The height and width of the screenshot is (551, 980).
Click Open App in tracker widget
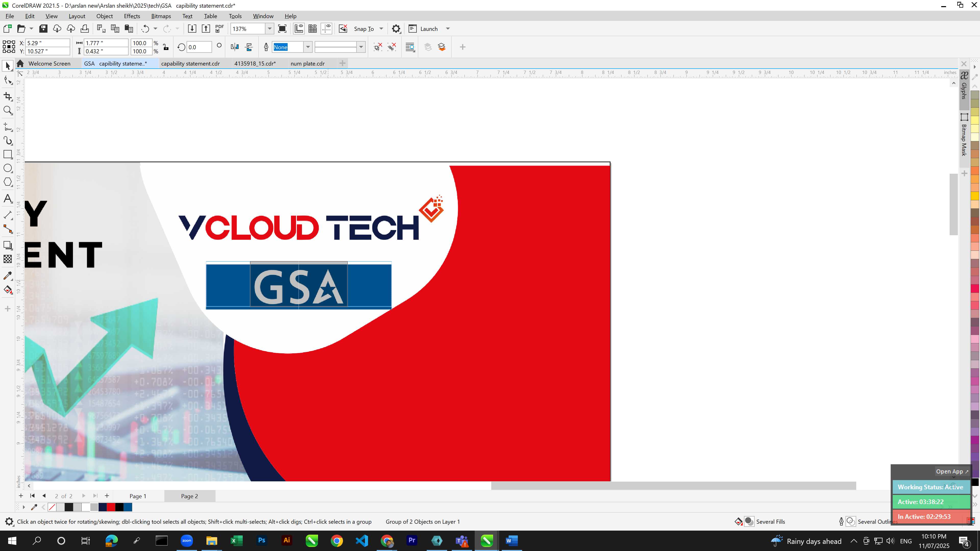click(952, 471)
